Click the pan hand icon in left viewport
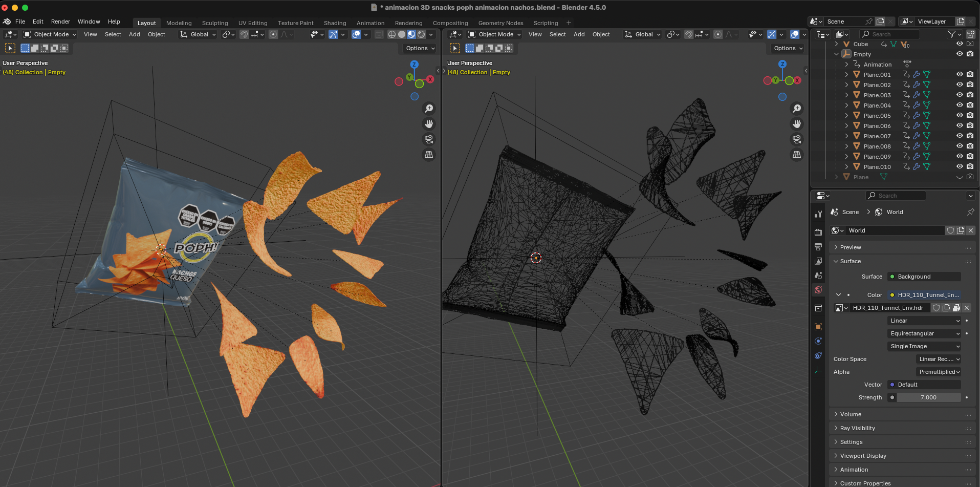This screenshot has width=980, height=487. pos(429,124)
